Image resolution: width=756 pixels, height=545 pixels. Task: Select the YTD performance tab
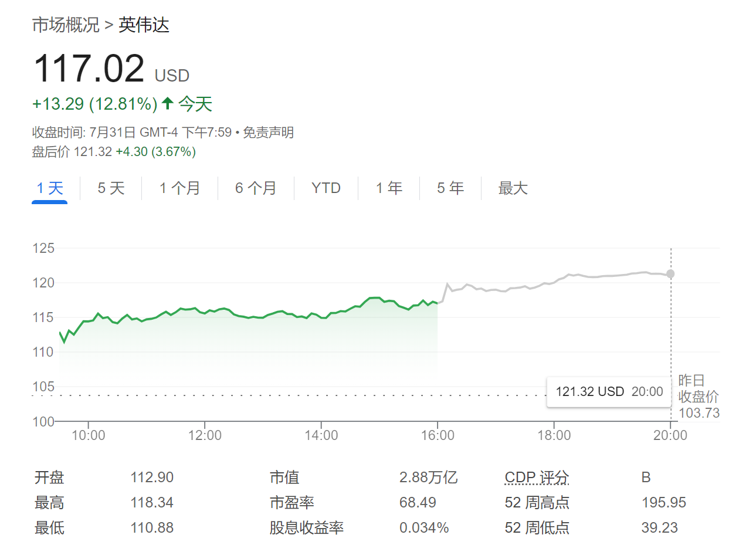click(x=326, y=188)
